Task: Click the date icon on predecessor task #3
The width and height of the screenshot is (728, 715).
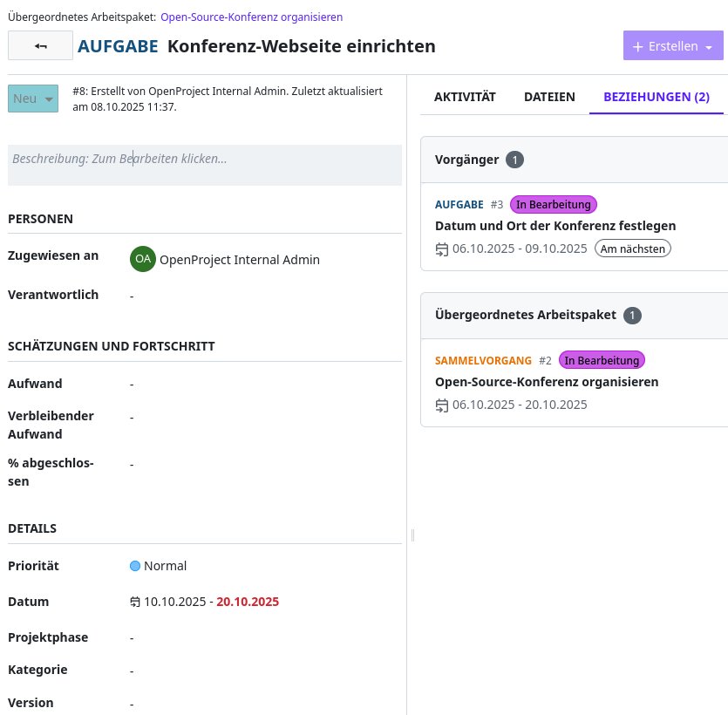Action: [x=441, y=249]
